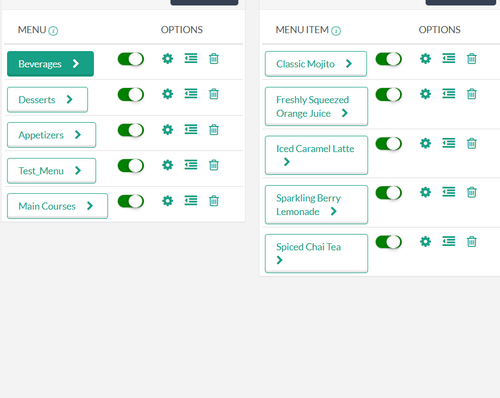The image size is (500, 398).
Task: Disable the Beverages menu toggle
Action: (x=131, y=59)
